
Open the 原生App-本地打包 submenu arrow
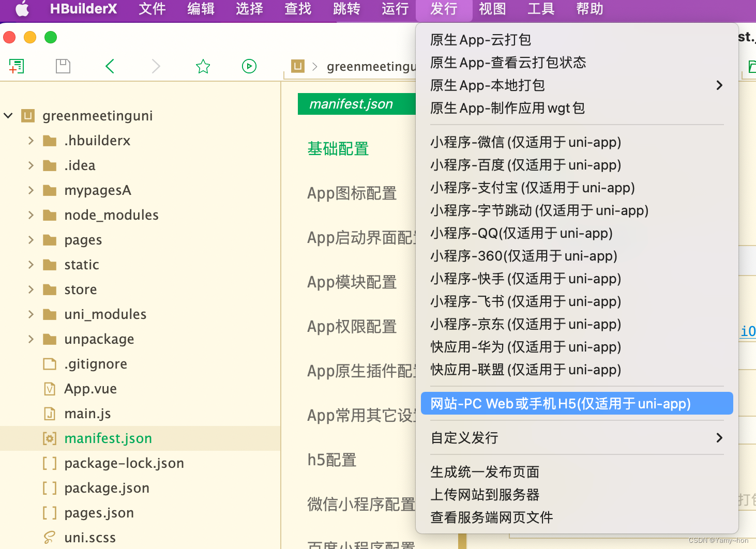point(719,85)
